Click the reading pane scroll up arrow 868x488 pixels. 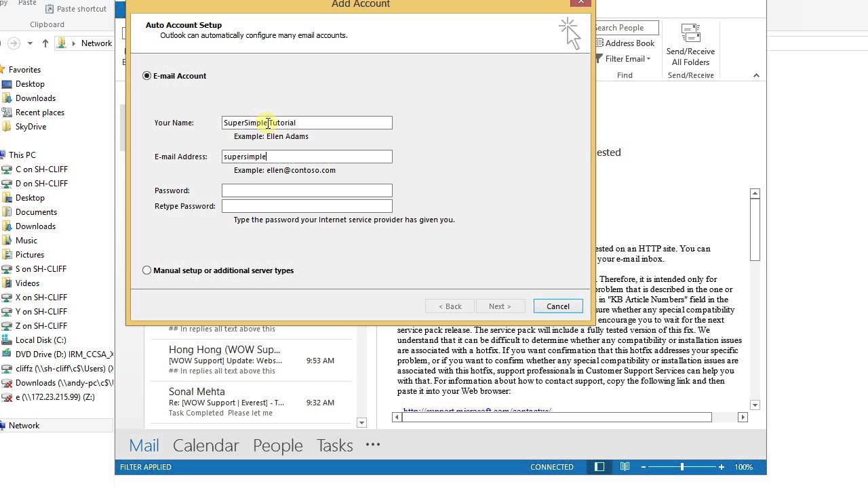pos(755,194)
